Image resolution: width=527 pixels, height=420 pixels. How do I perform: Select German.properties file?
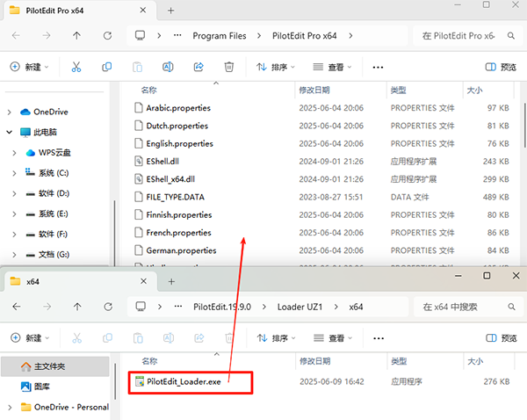point(181,250)
